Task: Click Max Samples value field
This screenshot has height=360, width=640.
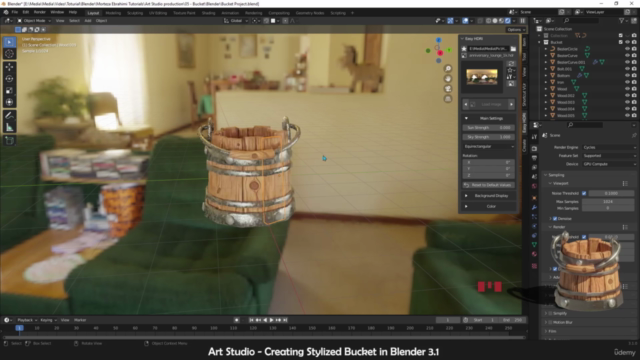Action: pos(608,202)
